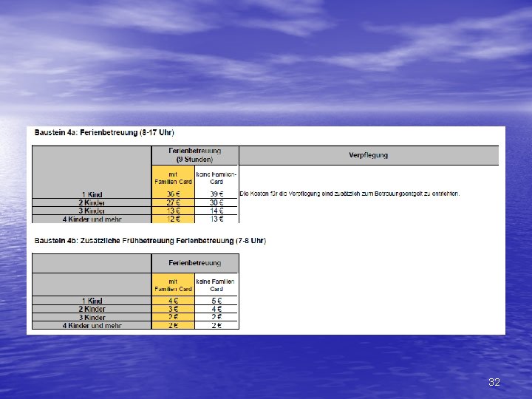Screen dimensions: 532x399
Task: Click the Verpflegung note about additional costs
Action: 349,194
